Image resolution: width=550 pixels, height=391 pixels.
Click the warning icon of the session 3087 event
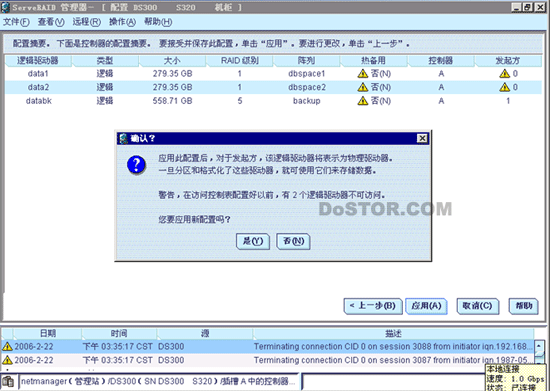(7, 360)
